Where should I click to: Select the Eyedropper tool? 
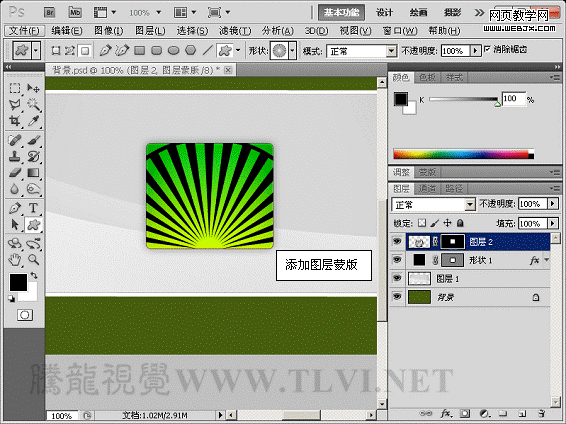point(34,121)
